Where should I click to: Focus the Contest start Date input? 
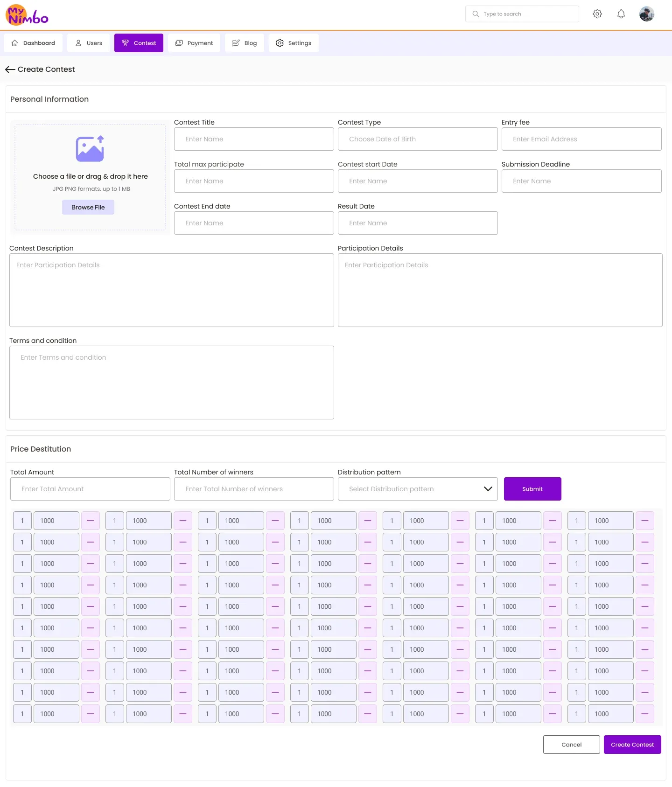coord(418,181)
